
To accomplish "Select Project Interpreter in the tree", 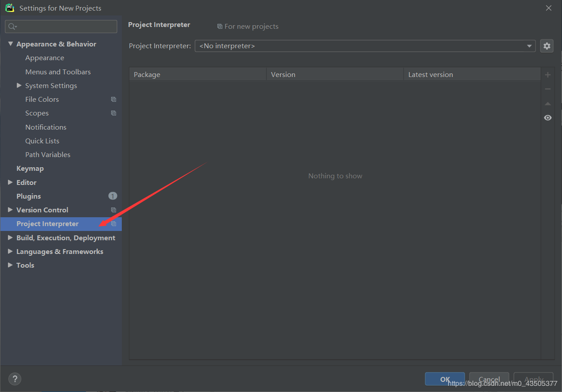I will [47, 224].
